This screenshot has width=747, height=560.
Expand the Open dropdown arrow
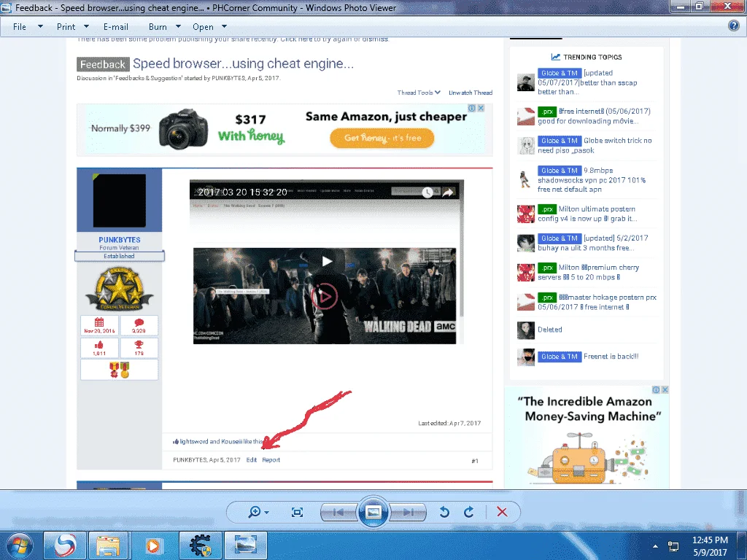[225, 27]
